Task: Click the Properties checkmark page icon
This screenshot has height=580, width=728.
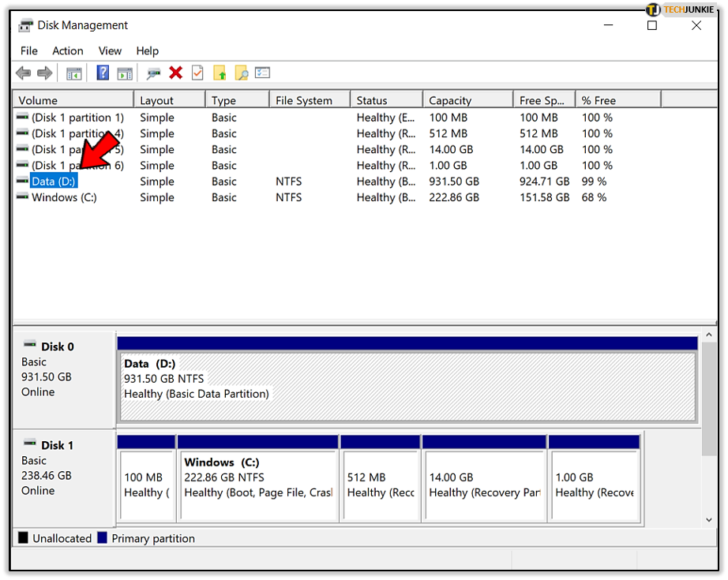Action: 197,73
